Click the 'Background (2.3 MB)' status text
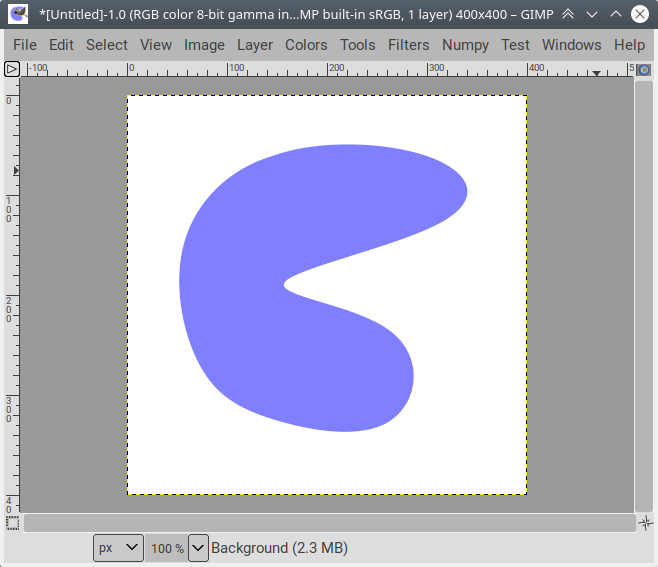This screenshot has height=567, width=658. [x=279, y=548]
